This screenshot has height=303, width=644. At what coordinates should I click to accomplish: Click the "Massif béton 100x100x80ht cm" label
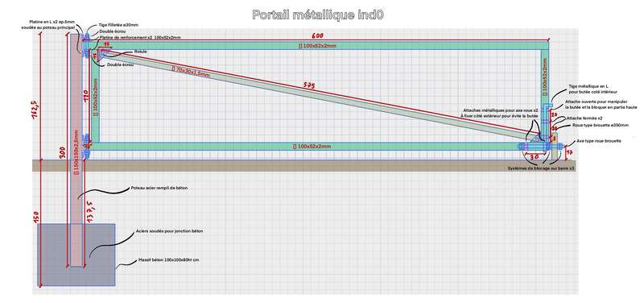click(x=169, y=260)
